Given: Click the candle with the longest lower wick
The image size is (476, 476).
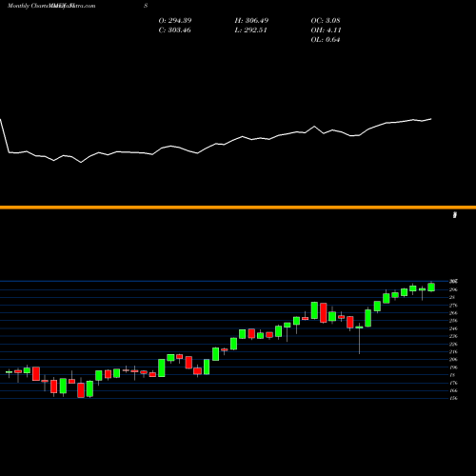Looking at the screenshot, I should tap(359, 338).
